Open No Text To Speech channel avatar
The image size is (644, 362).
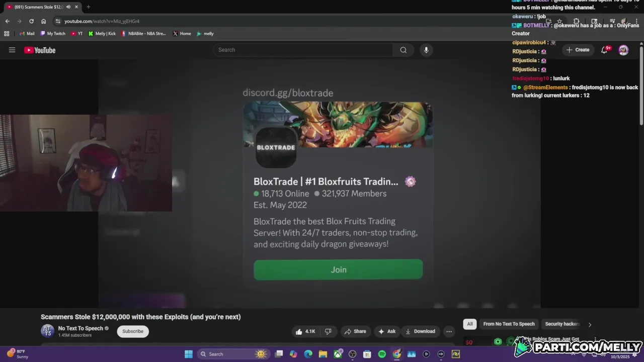point(48,331)
